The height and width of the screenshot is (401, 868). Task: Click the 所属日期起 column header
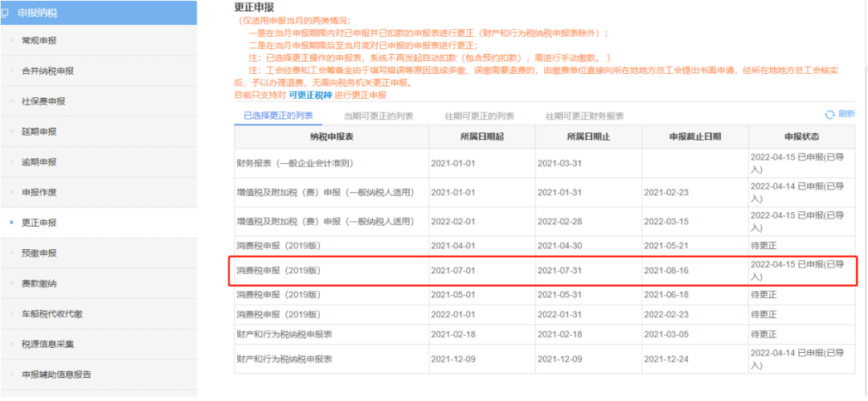click(482, 137)
